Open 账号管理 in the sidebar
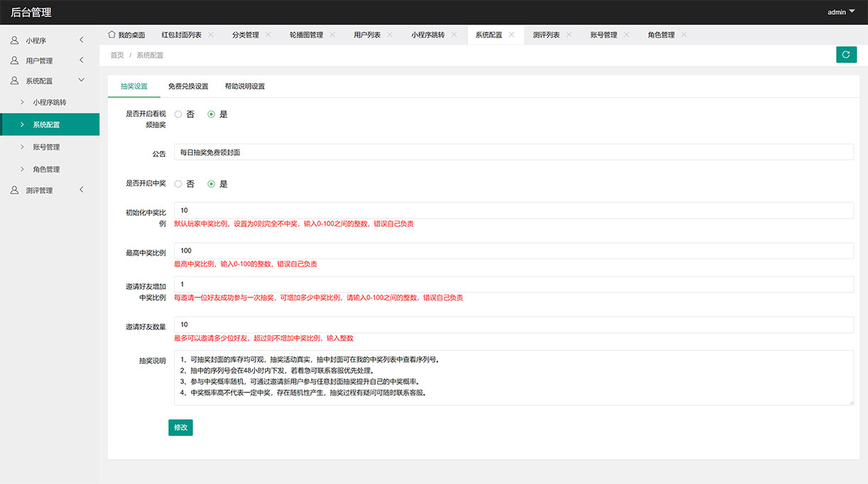This screenshot has width=868, height=484. pos(46,147)
